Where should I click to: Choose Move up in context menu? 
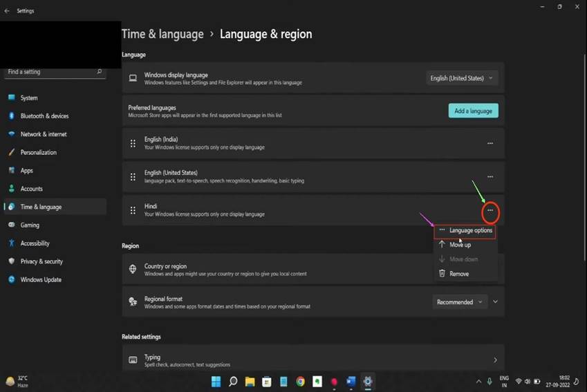point(465,245)
